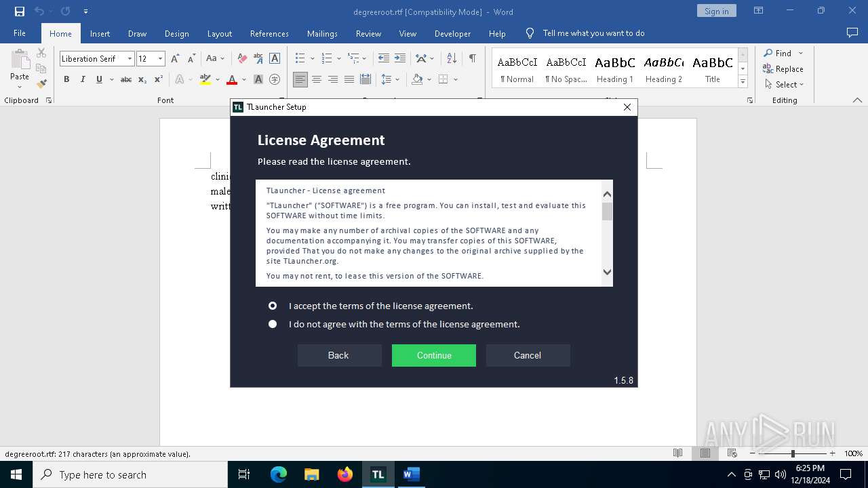Switch to Print Layout view in status bar
The image size is (868, 488).
[705, 453]
